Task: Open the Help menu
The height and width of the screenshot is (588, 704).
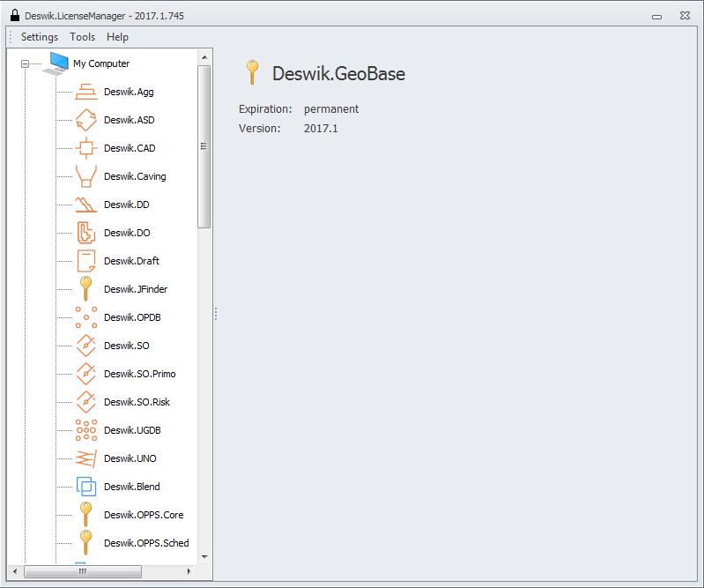Action: pyautogui.click(x=117, y=37)
